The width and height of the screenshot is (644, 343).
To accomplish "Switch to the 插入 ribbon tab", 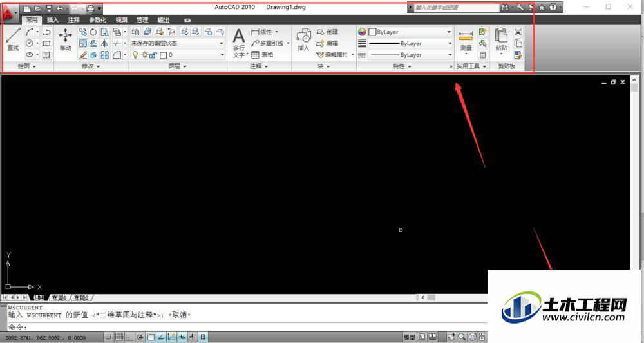I will 53,20.
